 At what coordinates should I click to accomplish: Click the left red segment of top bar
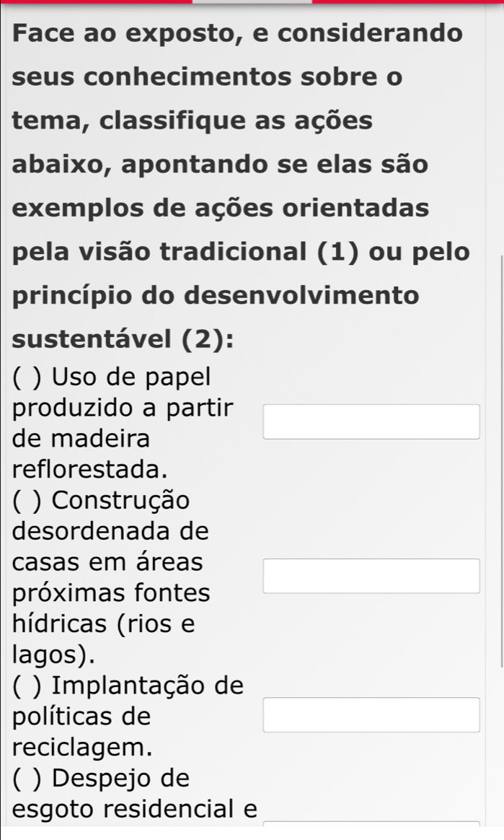pyautogui.click(x=97, y=1)
